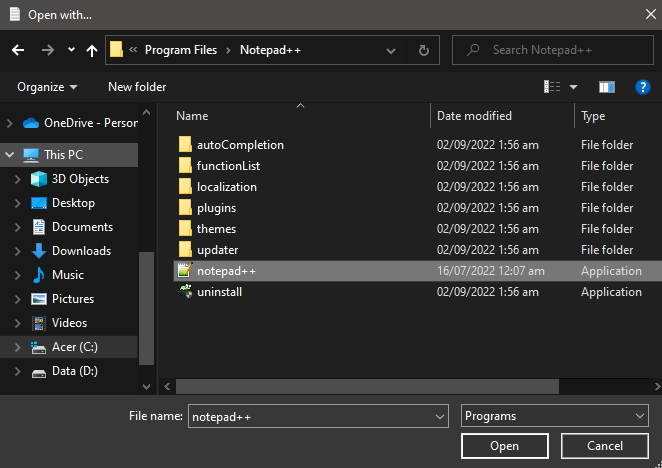Sort by the Name column

(192, 116)
